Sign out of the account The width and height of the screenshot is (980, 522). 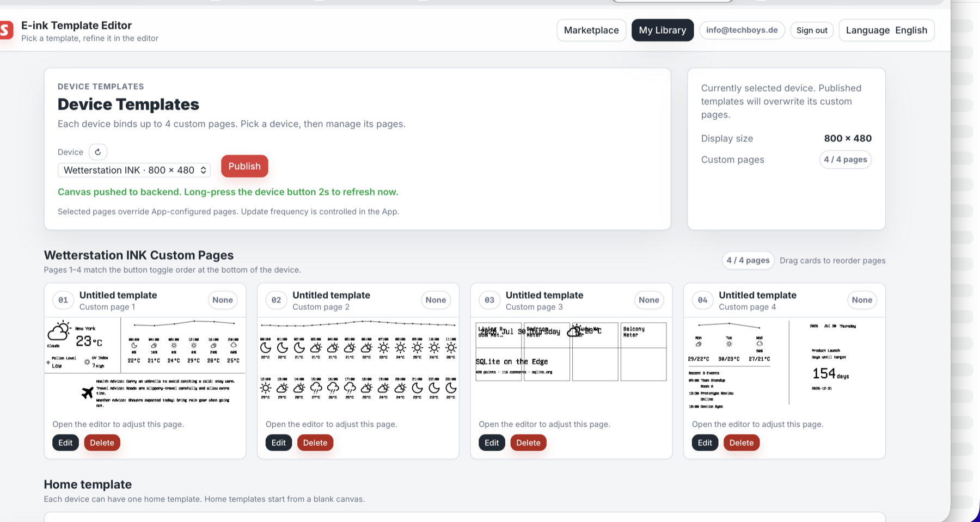(812, 30)
